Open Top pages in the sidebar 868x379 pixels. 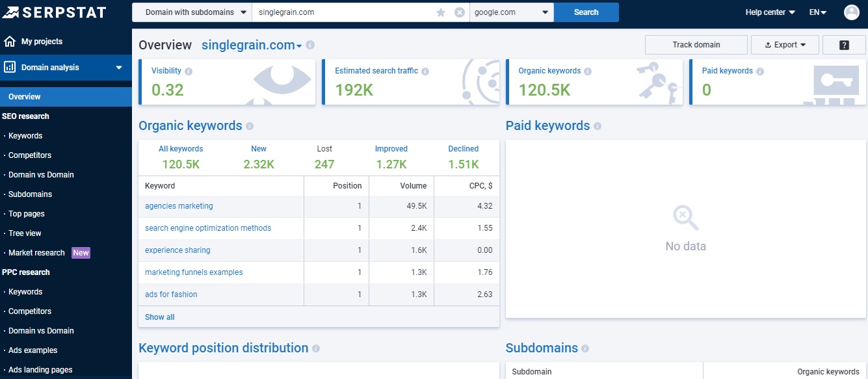pos(27,214)
